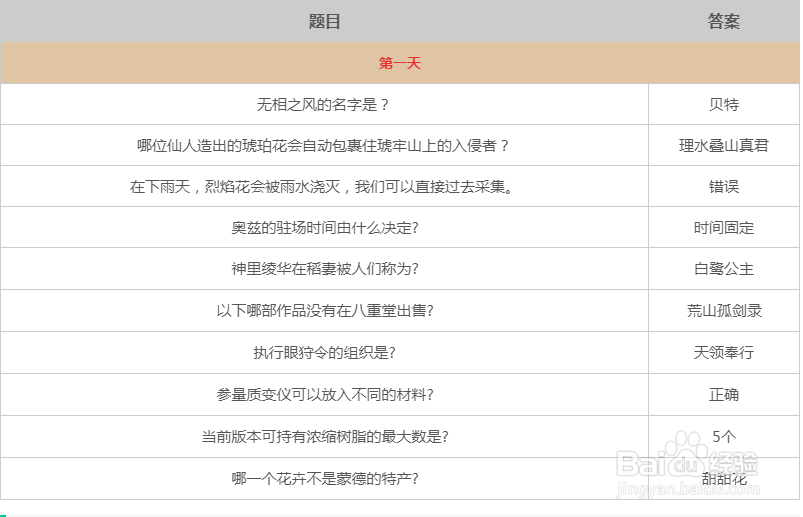Click the 题目 column header
This screenshot has width=803, height=517.
(x=324, y=21)
